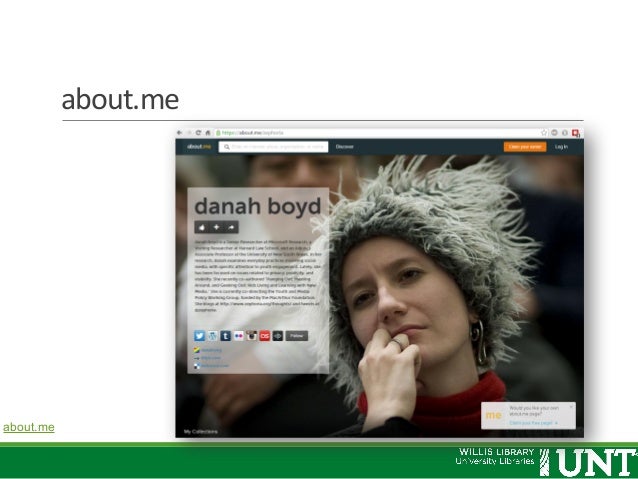This screenshot has width=638, height=479.
Task: Reload the page in the browser
Action: [x=198, y=133]
